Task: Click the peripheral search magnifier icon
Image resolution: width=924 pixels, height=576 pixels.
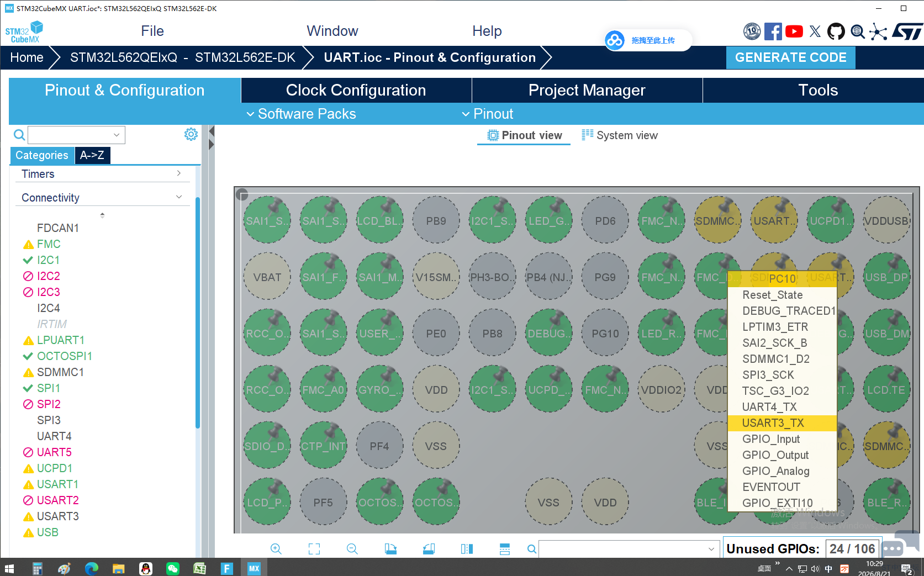Action: point(19,135)
